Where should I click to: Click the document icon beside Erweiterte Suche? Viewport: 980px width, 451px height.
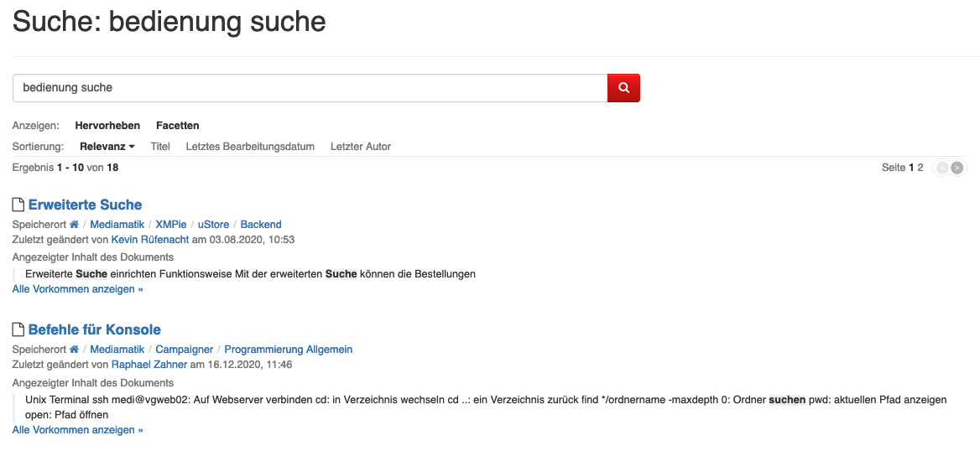18,205
